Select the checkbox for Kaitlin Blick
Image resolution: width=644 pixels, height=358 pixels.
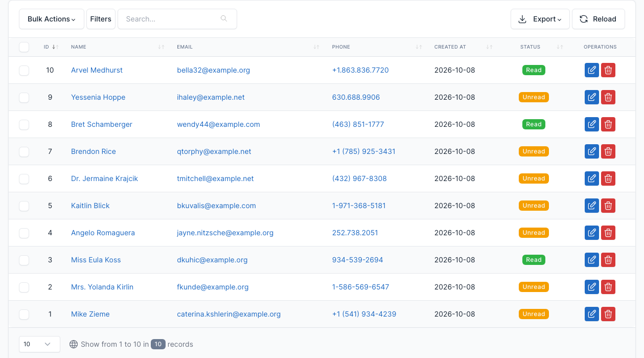(x=24, y=206)
